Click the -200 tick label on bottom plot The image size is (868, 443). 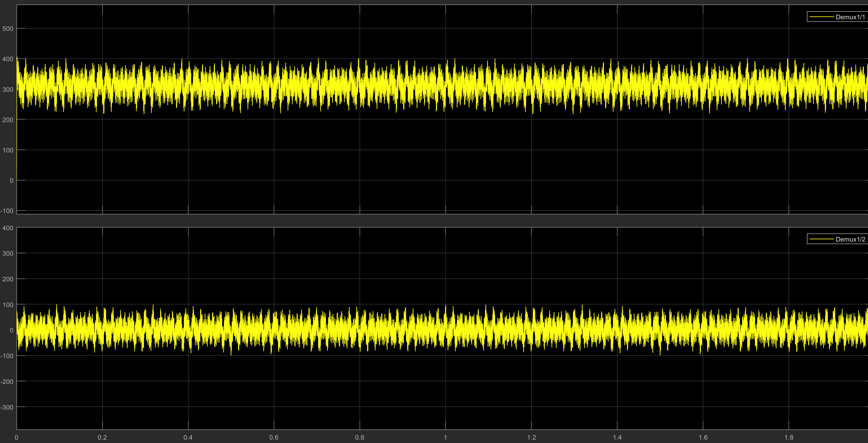(x=7, y=382)
